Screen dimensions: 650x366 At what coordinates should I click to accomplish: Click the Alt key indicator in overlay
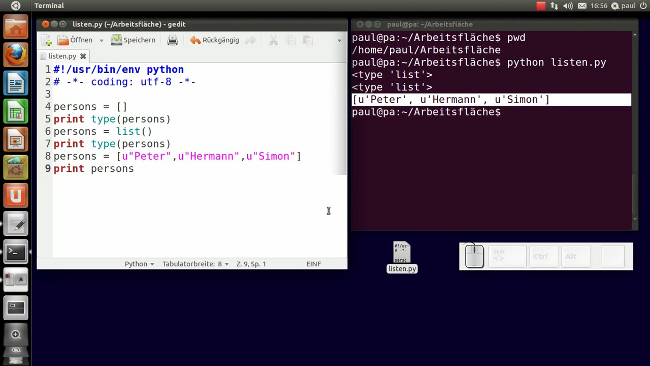pyautogui.click(x=575, y=256)
